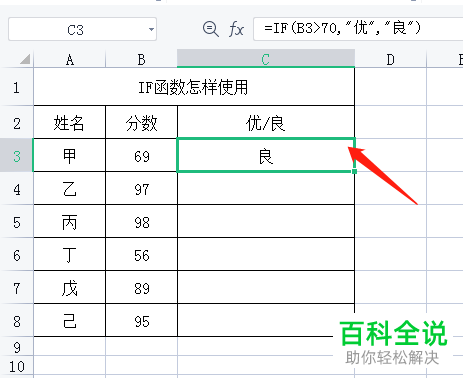Click cell C3 showing 良
463x378 pixels.
(266, 155)
